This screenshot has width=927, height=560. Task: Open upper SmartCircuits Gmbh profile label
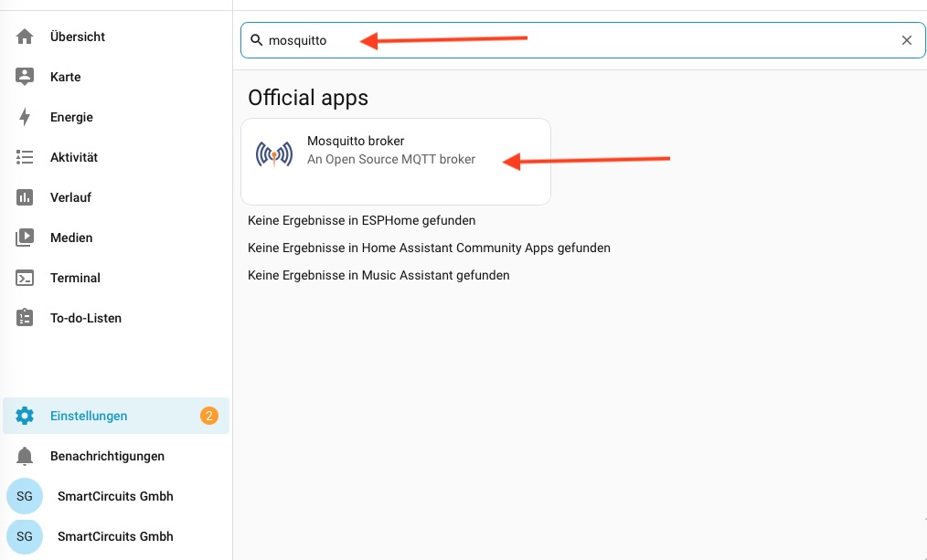115,496
